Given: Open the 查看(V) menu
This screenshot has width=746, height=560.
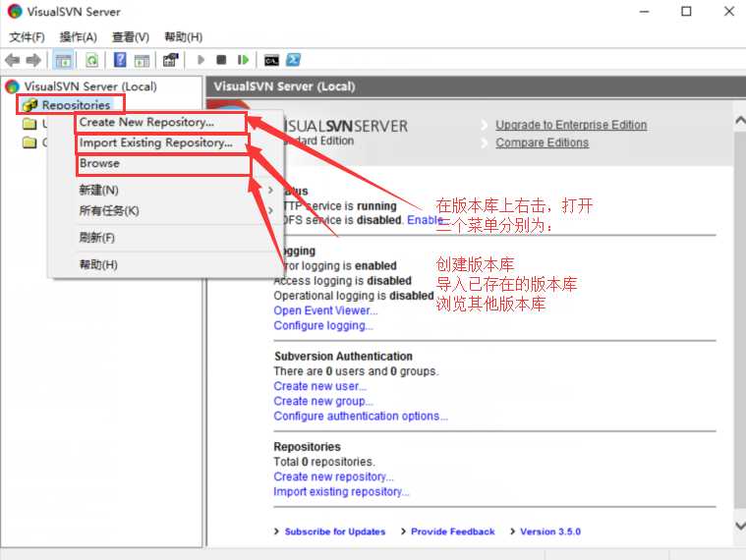Looking at the screenshot, I should tap(131, 37).
